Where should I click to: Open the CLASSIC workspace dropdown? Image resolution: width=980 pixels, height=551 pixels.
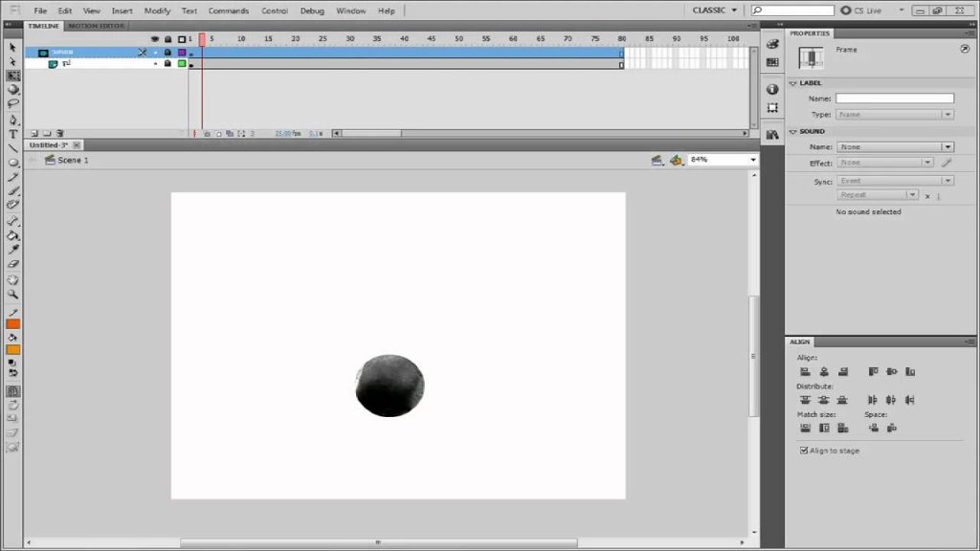click(715, 10)
